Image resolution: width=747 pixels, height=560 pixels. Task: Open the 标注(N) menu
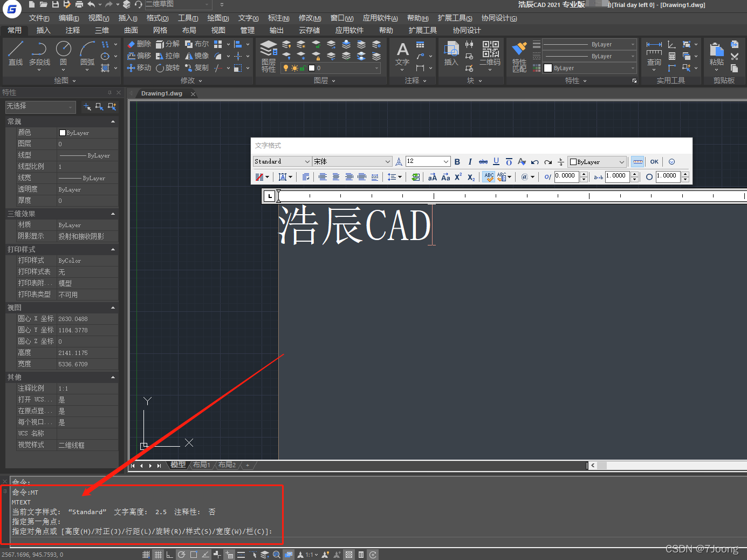pyautogui.click(x=279, y=18)
